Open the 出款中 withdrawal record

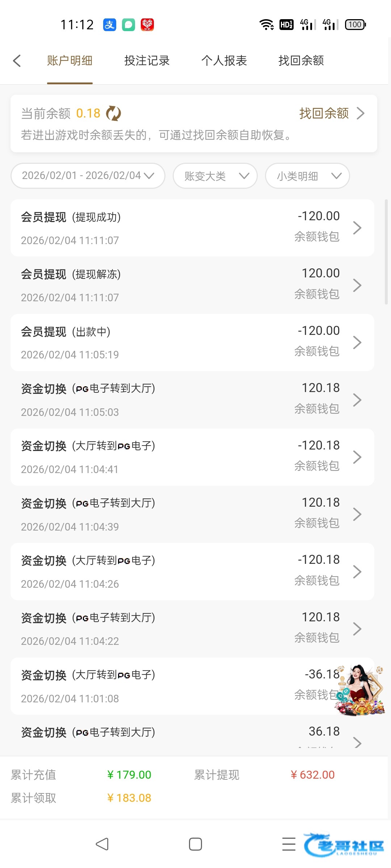click(192, 342)
